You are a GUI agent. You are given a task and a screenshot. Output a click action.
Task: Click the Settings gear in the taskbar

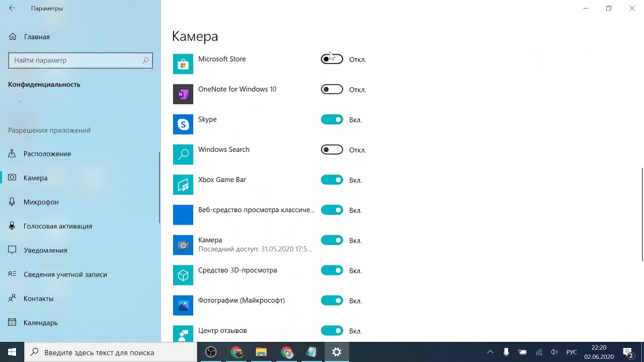point(337,352)
